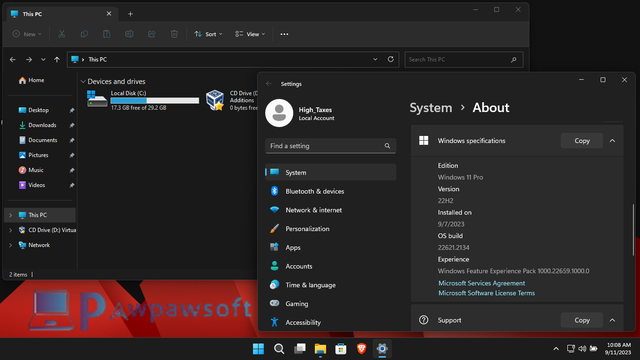640x360 pixels.
Task: Expand CD Drive (D:) in the navigation pane
Action: (11, 230)
